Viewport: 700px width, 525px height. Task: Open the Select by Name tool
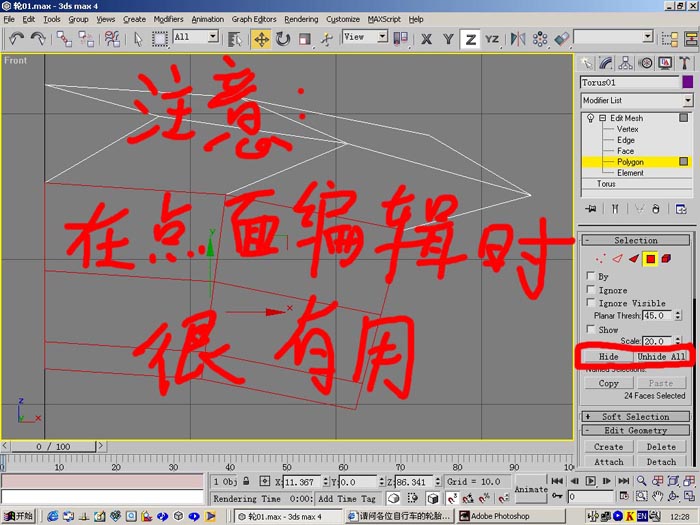(x=234, y=39)
